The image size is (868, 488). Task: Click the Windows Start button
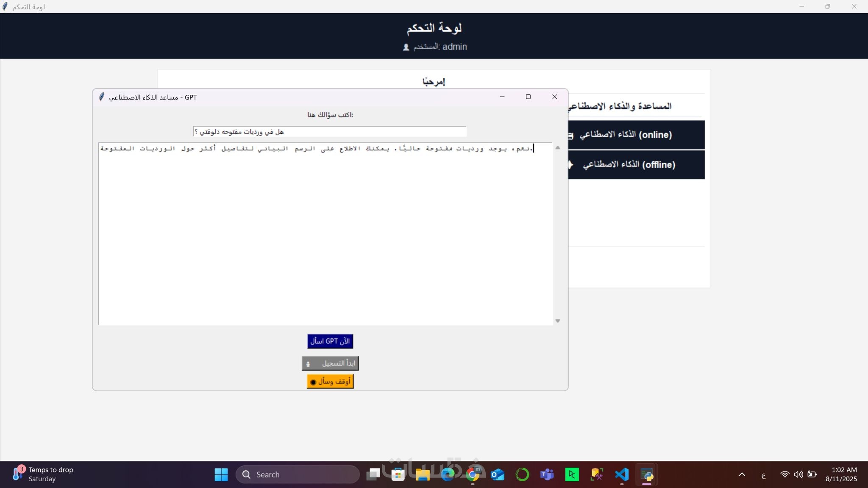221,474
